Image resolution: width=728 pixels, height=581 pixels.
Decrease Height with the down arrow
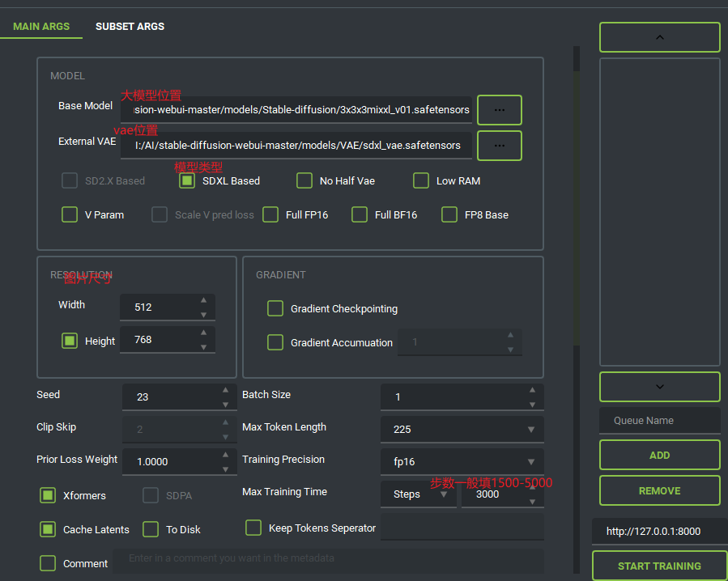203,347
